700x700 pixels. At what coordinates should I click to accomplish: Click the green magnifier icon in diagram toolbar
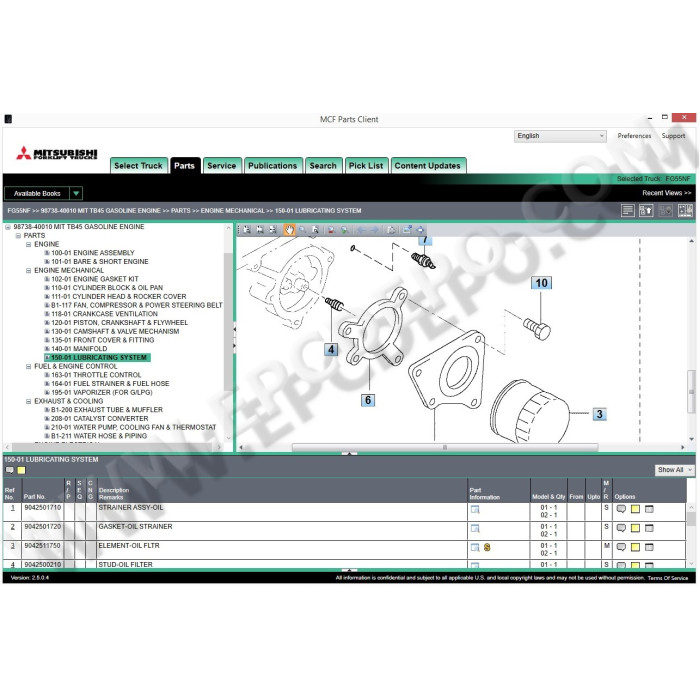[344, 230]
